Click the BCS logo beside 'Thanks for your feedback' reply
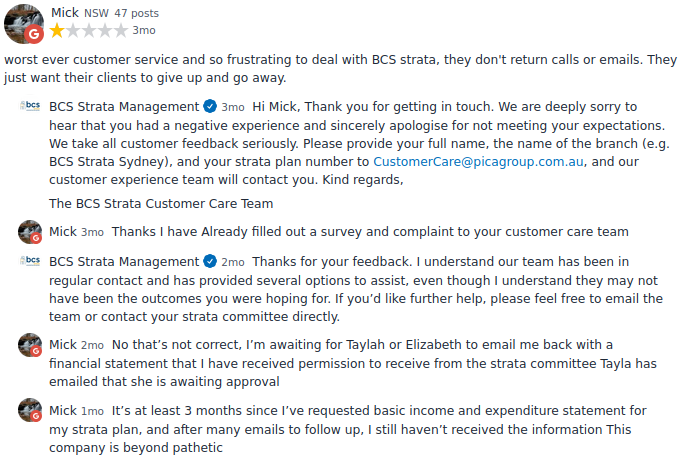Image resolution: width=686 pixels, height=462 pixels. (29, 262)
